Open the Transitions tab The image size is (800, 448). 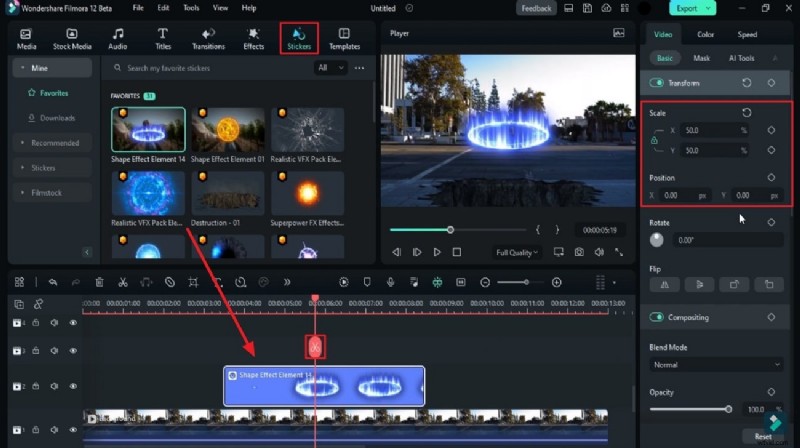tap(208, 39)
